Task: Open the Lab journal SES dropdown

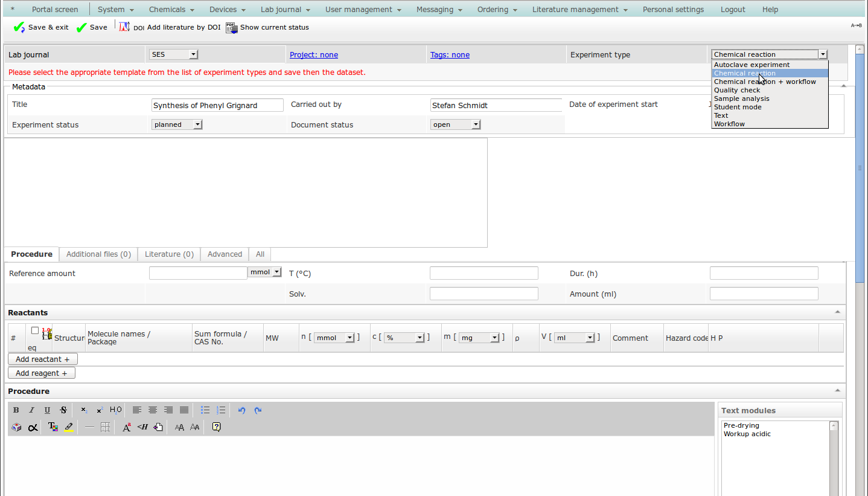Action: tap(173, 54)
